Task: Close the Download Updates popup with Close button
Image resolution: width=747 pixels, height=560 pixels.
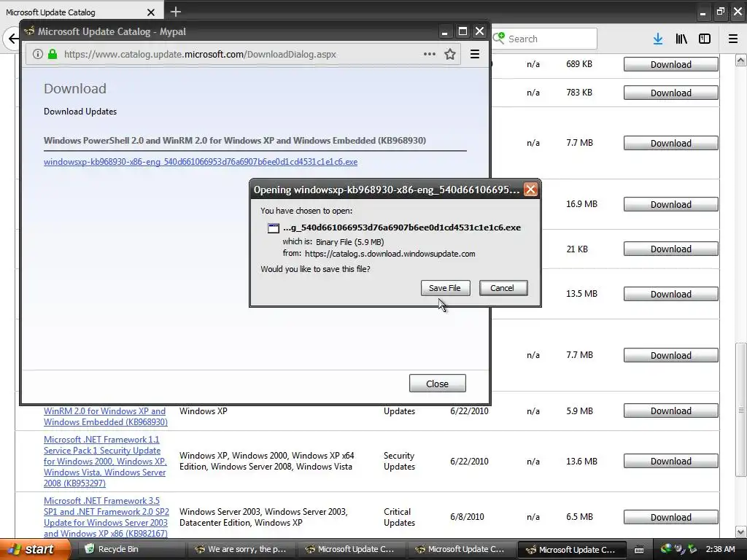Action: point(438,384)
